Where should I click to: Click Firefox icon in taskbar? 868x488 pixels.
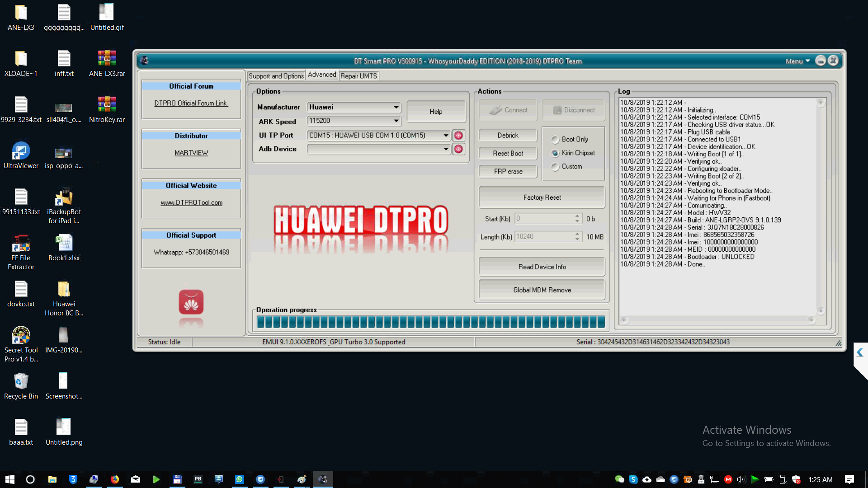pyautogui.click(x=115, y=479)
